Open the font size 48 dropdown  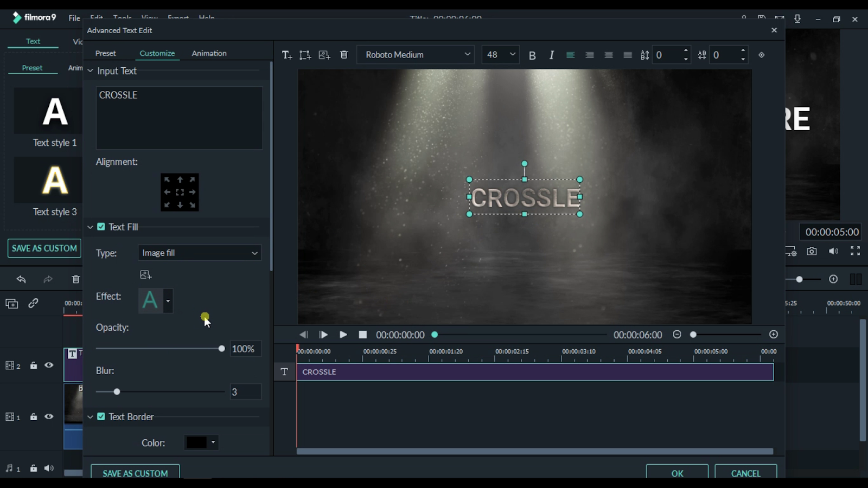499,54
